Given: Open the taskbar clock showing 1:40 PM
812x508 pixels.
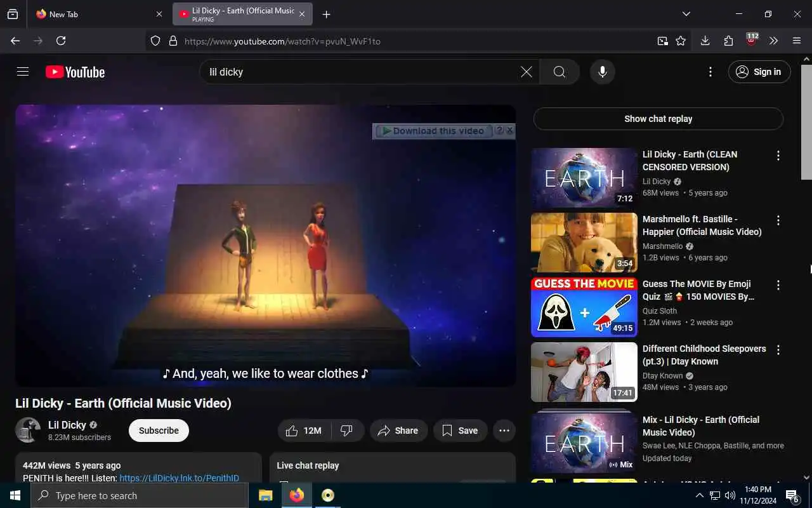Looking at the screenshot, I should [757, 495].
